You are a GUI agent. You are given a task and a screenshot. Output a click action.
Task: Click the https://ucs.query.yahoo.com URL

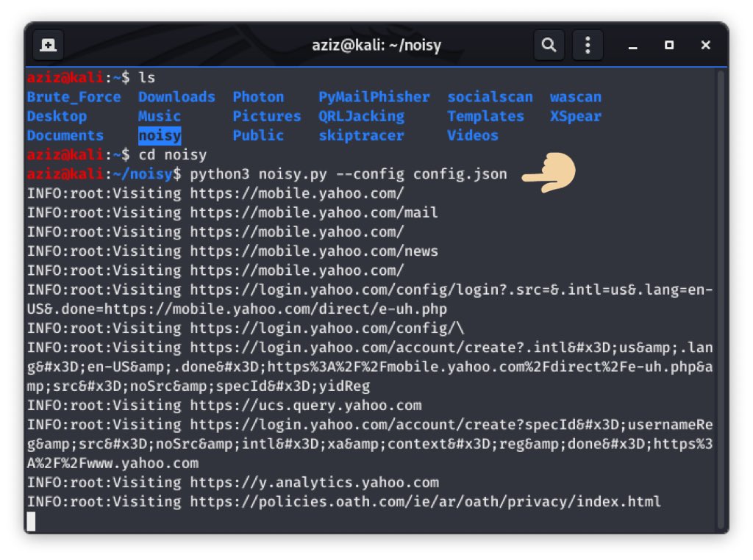click(x=305, y=406)
